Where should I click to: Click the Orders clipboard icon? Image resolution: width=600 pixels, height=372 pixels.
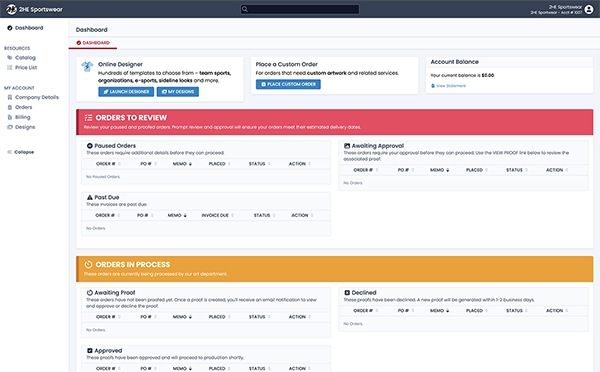[10, 108]
